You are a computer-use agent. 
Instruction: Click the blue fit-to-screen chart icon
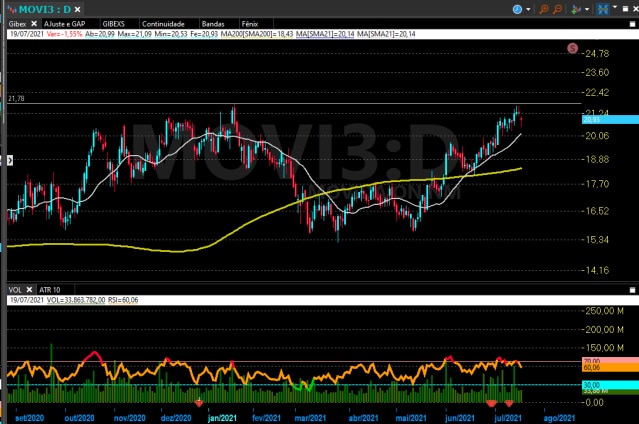tap(604, 8)
